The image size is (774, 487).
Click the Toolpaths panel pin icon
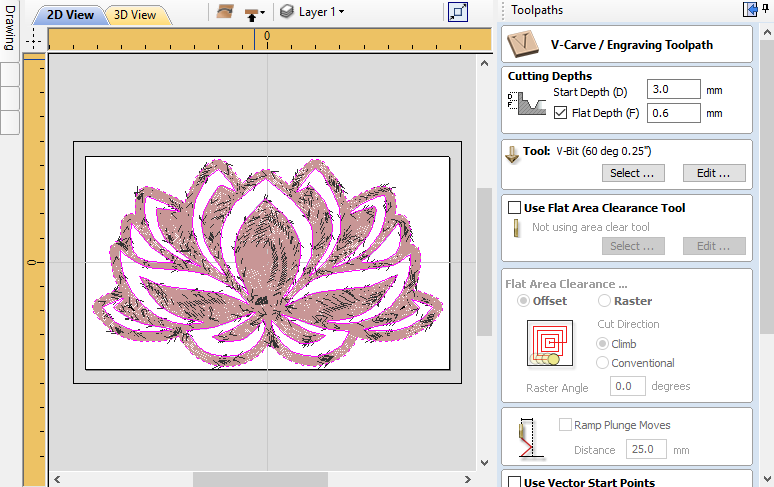pyautogui.click(x=767, y=8)
